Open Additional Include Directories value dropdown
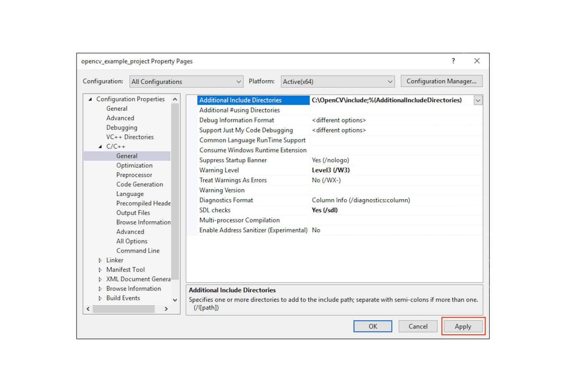Viewport: 566px width, 392px height. tap(478, 100)
